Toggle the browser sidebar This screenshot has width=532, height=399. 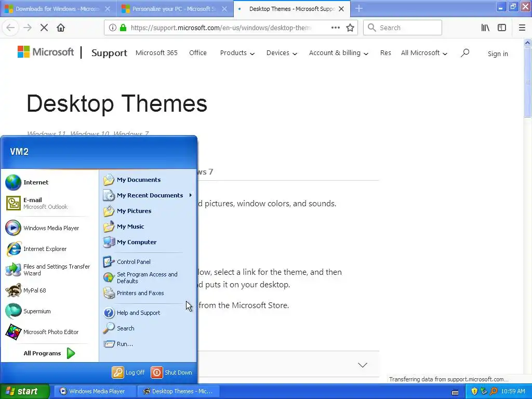(x=502, y=28)
